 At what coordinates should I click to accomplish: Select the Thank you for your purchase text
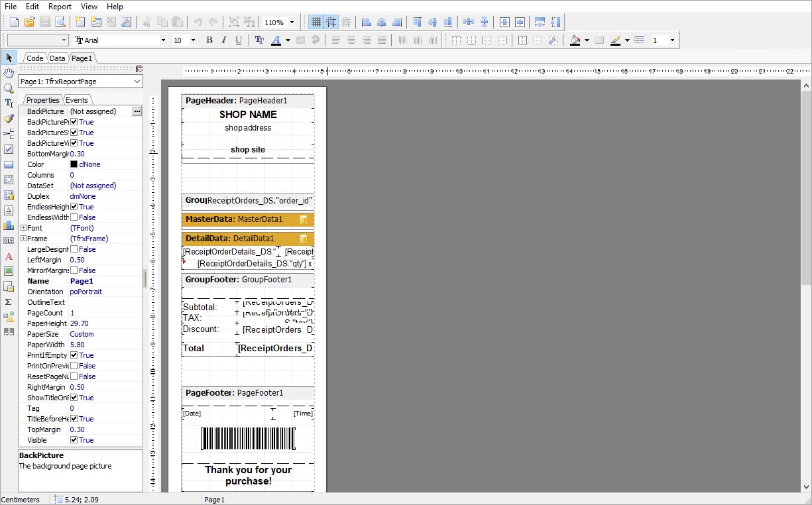[x=248, y=475]
